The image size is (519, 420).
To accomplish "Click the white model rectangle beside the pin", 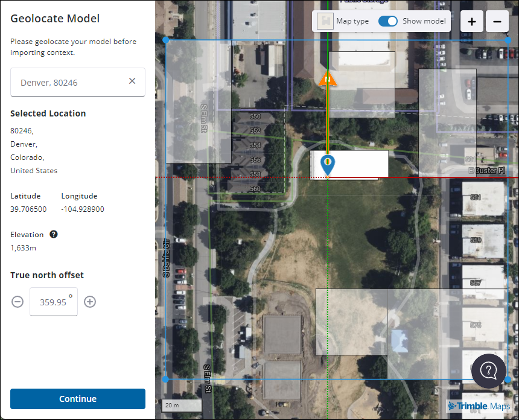I will [359, 163].
